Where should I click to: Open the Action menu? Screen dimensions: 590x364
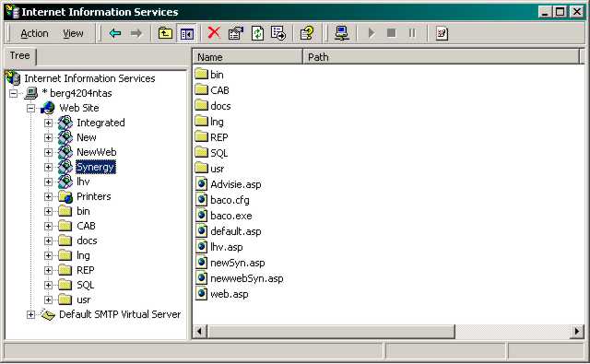[x=34, y=33]
